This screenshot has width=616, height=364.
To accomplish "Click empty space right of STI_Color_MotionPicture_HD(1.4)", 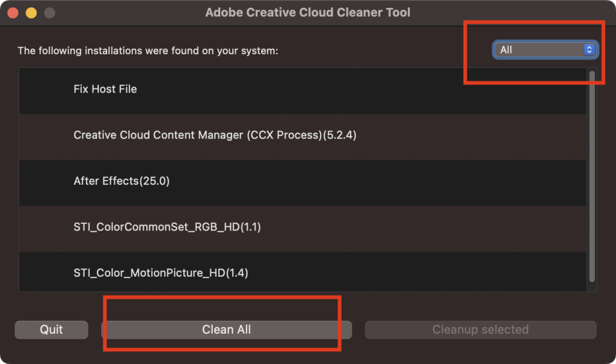I will tap(421, 273).
